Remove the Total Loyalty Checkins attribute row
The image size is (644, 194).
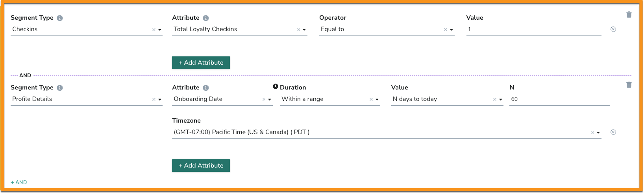(x=613, y=29)
